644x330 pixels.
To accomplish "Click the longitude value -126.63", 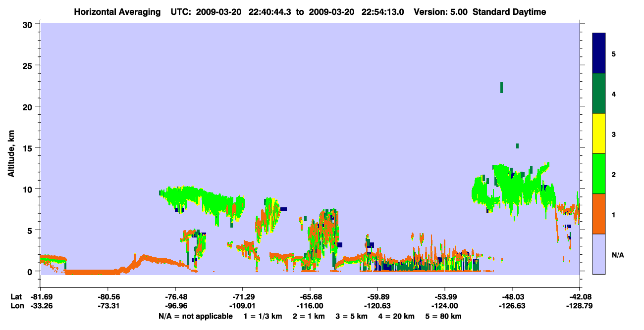I will click(512, 306).
